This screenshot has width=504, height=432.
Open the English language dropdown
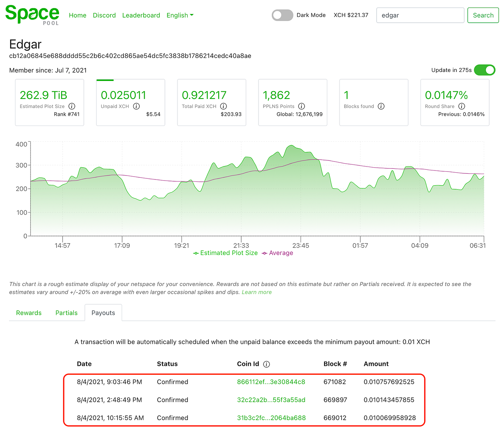(x=180, y=15)
